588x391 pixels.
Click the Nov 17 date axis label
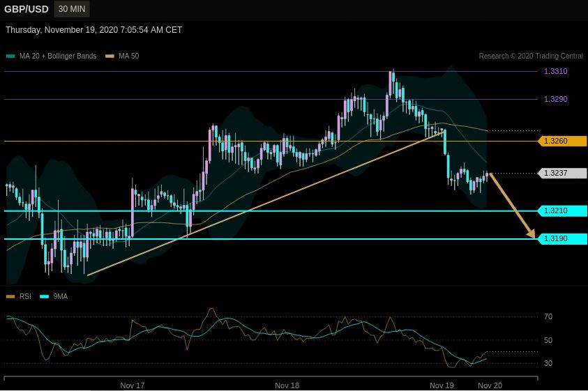pos(132,385)
